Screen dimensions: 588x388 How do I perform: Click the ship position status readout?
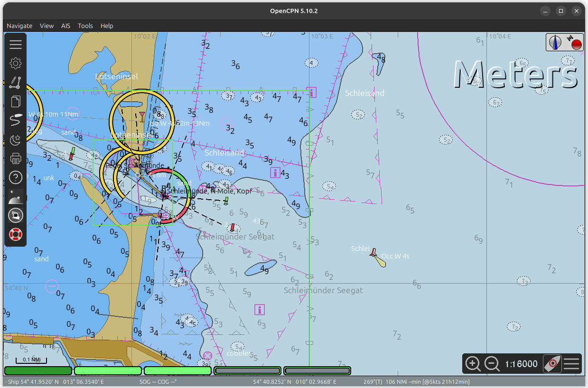coord(55,381)
